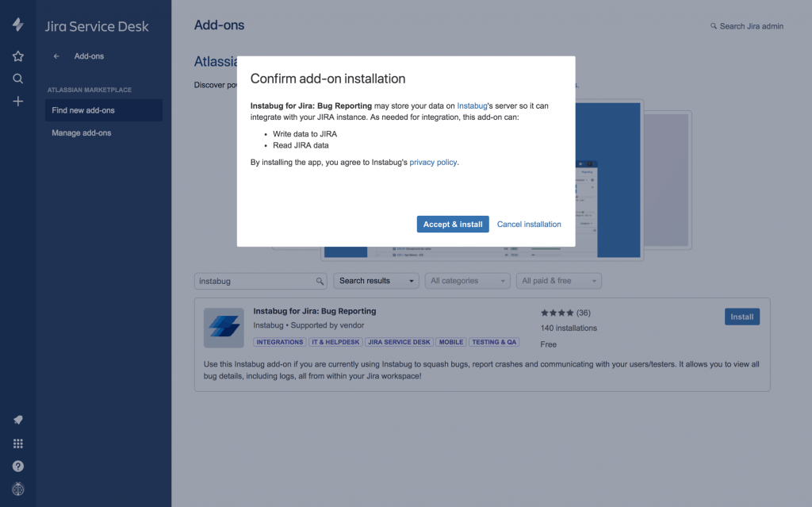
Task: Click the 140 installations text
Action: 569,328
